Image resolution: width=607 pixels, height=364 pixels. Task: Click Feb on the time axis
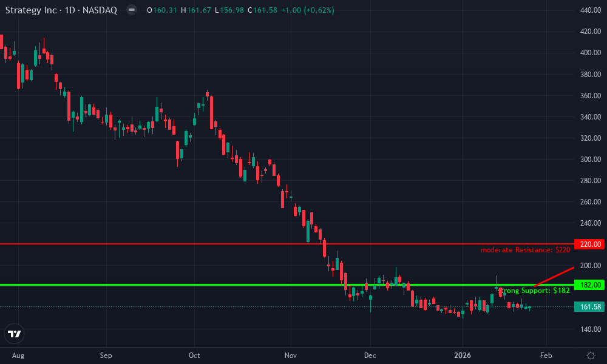[546, 356]
